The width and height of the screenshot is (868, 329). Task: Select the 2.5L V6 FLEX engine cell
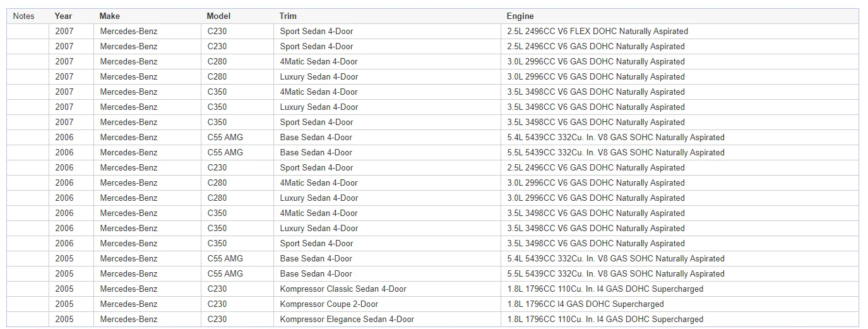pyautogui.click(x=680, y=31)
